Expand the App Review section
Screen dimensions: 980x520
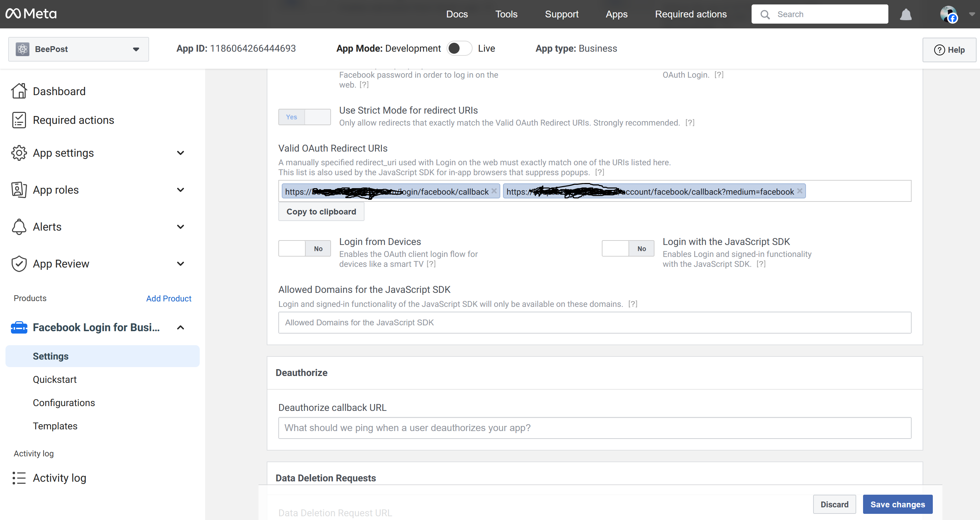181,263
